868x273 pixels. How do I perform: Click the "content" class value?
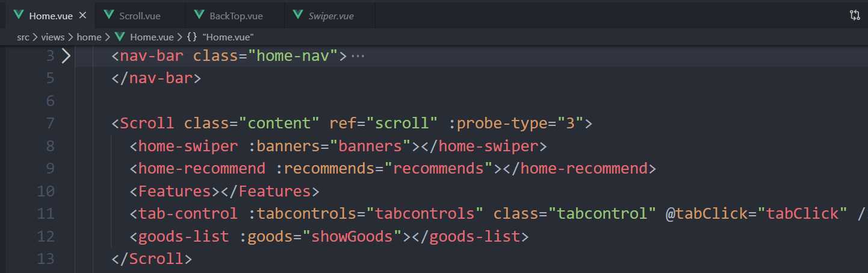tap(279, 124)
